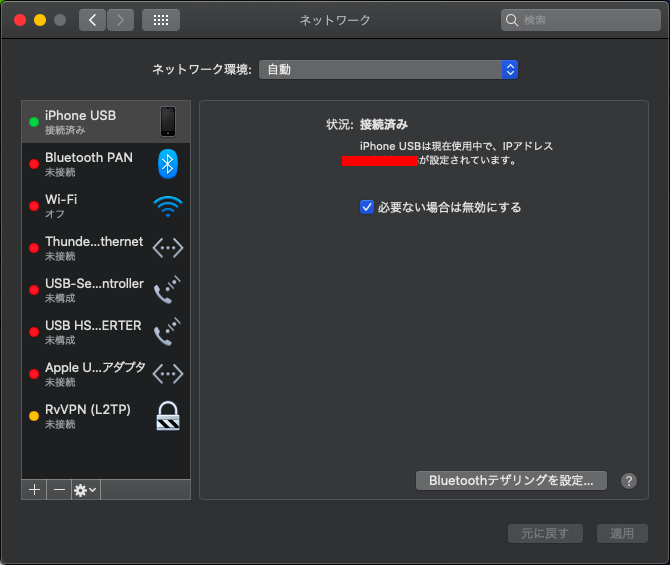Click the ネットワーク window title
The height and width of the screenshot is (565, 670).
[x=335, y=20]
